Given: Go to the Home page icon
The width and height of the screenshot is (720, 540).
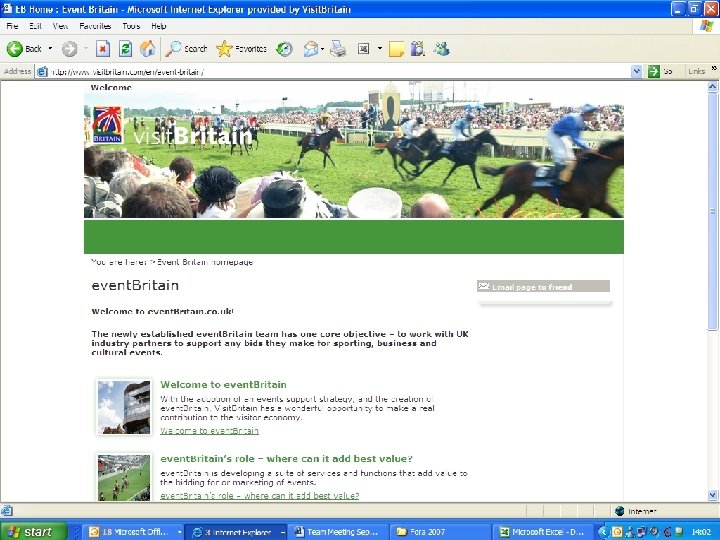Looking at the screenshot, I should 148,49.
